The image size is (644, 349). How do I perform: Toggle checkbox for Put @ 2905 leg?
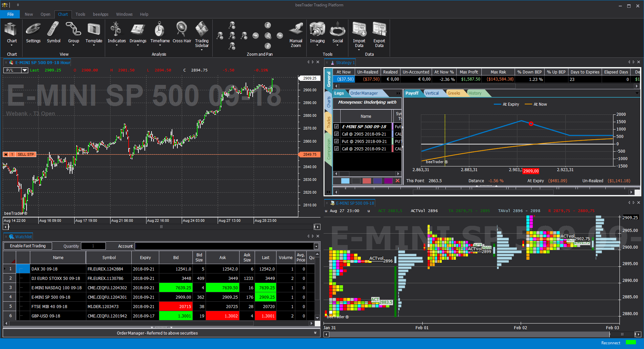[337, 141]
